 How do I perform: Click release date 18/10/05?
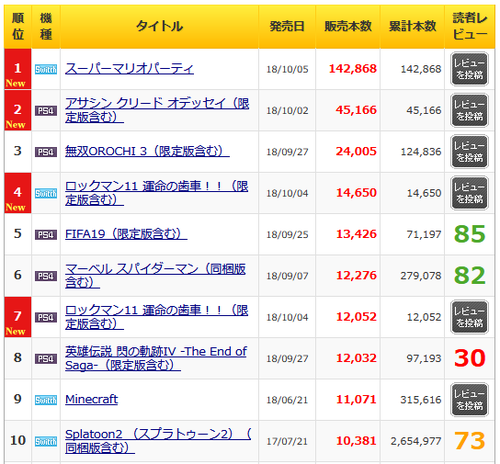pyautogui.click(x=287, y=69)
